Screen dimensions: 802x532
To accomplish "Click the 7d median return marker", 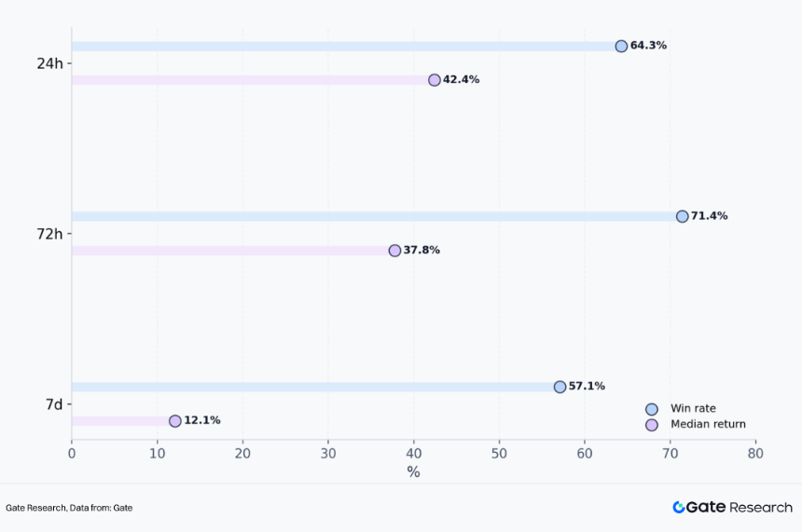I will [175, 421].
